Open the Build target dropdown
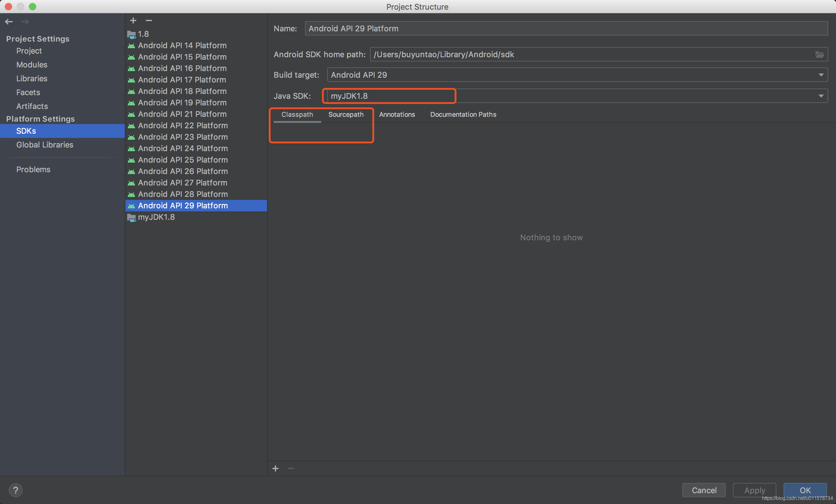The width and height of the screenshot is (836, 504). (x=577, y=75)
